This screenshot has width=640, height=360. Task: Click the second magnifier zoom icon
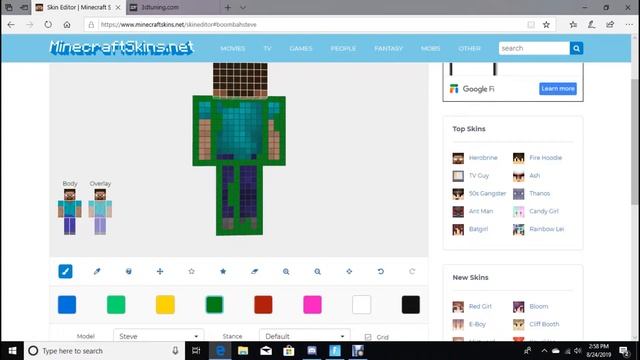pos(318,271)
